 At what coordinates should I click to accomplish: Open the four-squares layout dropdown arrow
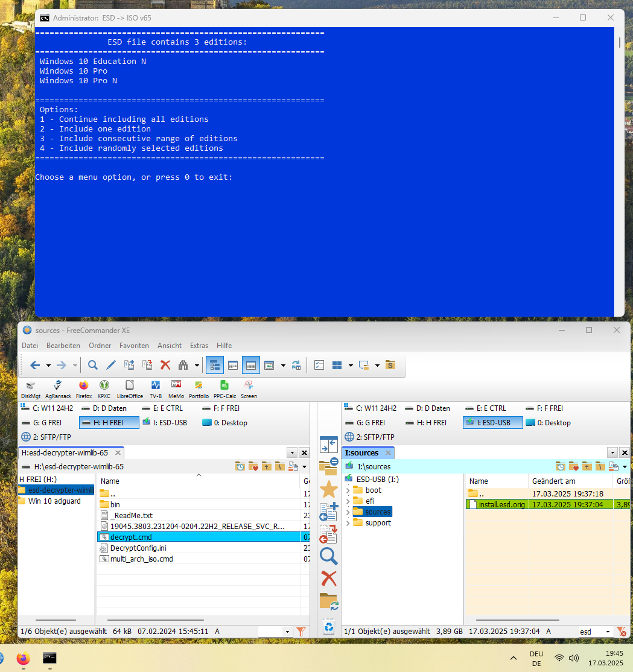click(x=351, y=366)
